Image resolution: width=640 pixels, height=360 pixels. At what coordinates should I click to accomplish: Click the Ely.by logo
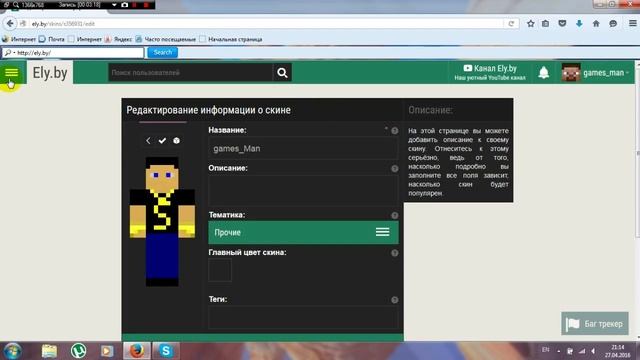coord(50,73)
